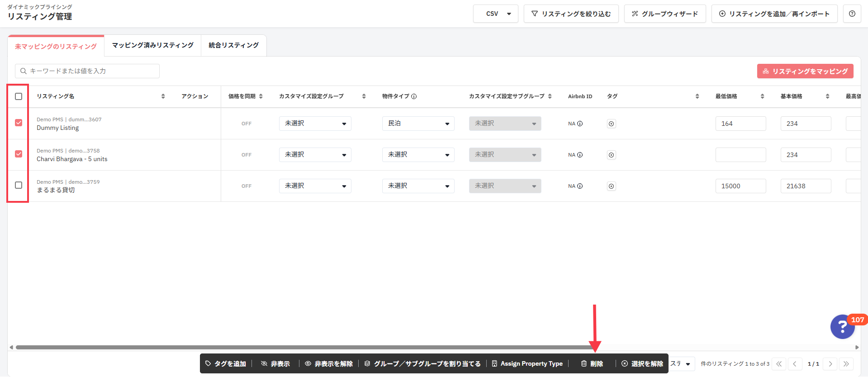Sort by リスティング名 column
The width and height of the screenshot is (868, 377).
coord(163,96)
